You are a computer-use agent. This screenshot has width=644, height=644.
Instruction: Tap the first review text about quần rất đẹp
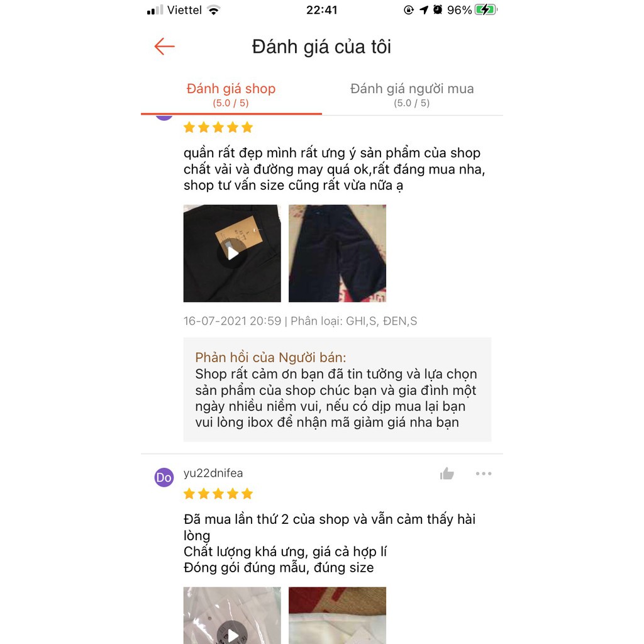tap(335, 169)
